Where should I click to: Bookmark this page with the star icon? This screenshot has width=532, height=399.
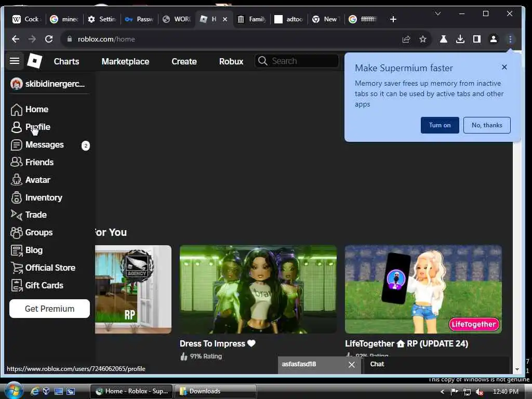423,39
